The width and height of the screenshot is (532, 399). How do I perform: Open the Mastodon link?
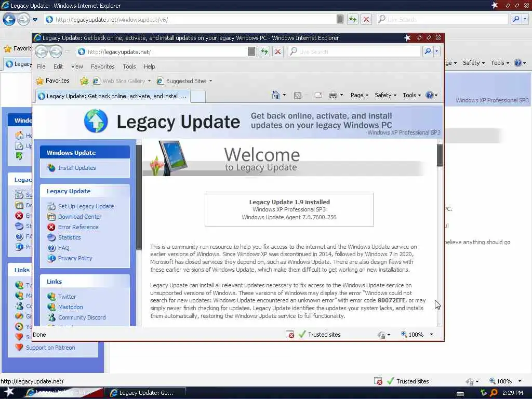click(70, 307)
